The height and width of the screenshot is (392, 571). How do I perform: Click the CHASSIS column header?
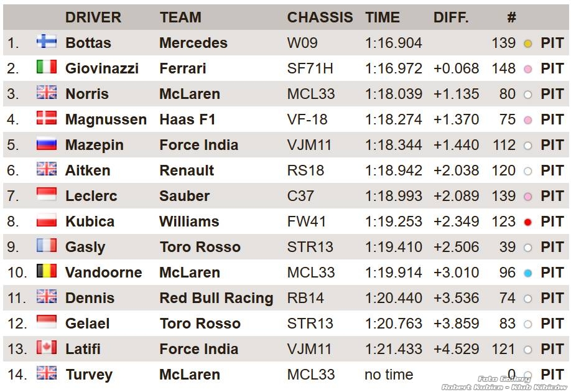pyautogui.click(x=320, y=17)
